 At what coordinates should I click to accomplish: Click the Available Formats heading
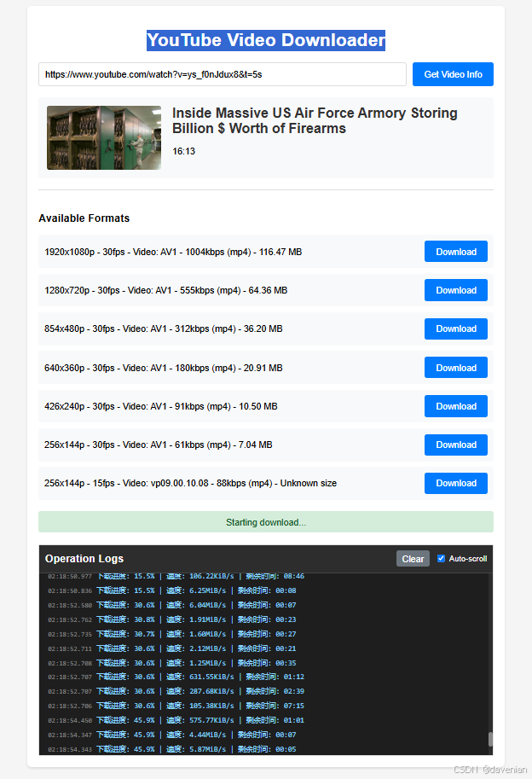pos(84,218)
